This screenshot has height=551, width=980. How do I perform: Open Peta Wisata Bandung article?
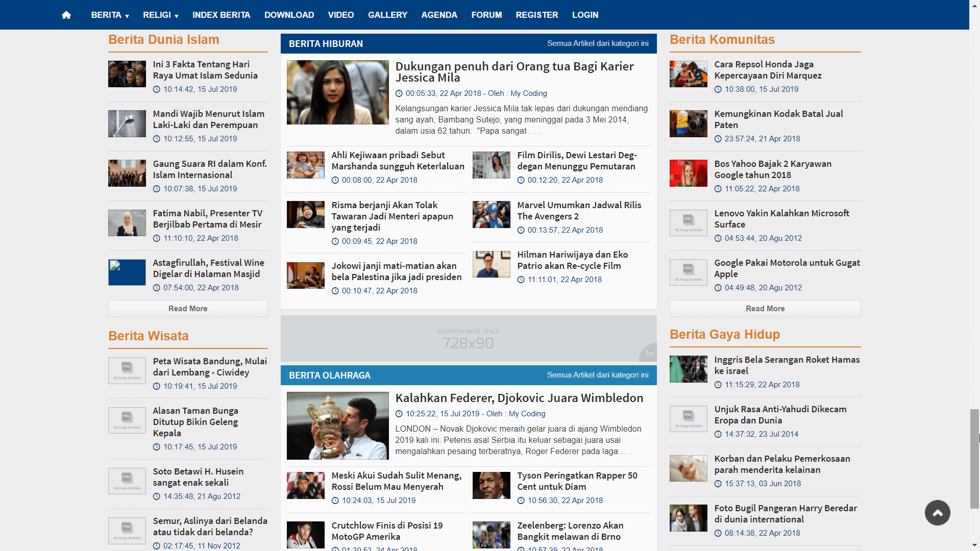coord(210,367)
